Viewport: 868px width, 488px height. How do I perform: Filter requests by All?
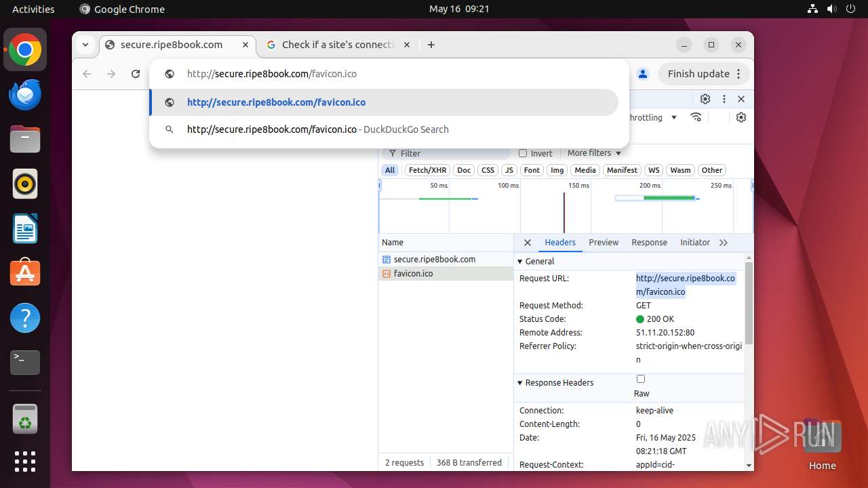coord(390,170)
